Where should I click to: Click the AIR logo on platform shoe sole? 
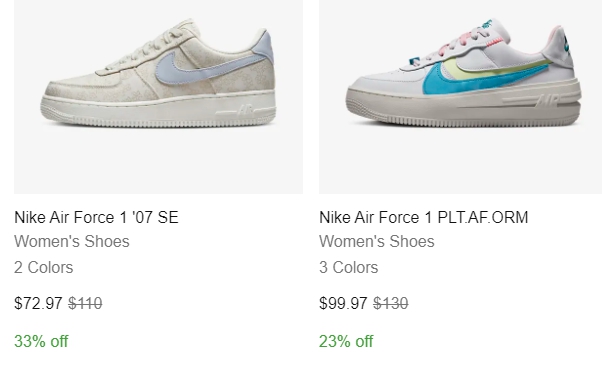tap(547, 100)
